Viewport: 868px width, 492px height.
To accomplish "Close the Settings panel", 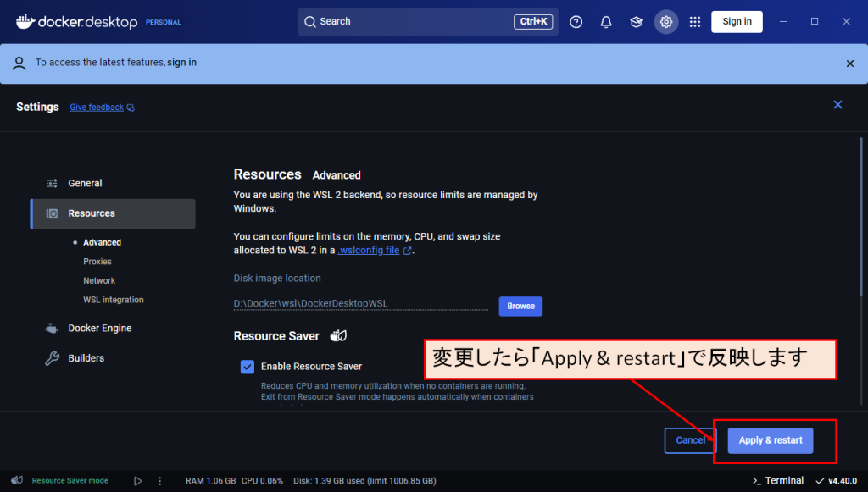I will tap(837, 104).
